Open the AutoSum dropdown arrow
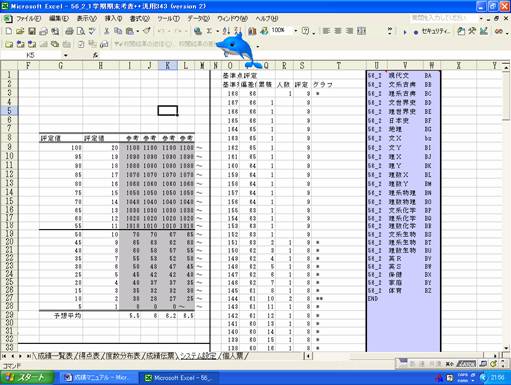The image size is (511, 385). point(217,31)
